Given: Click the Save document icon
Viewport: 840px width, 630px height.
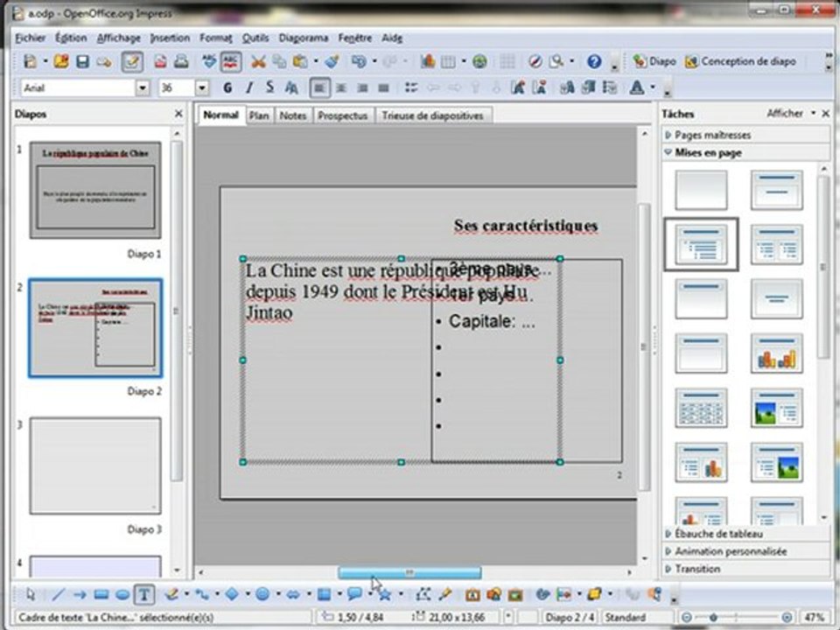Looking at the screenshot, I should point(82,62).
